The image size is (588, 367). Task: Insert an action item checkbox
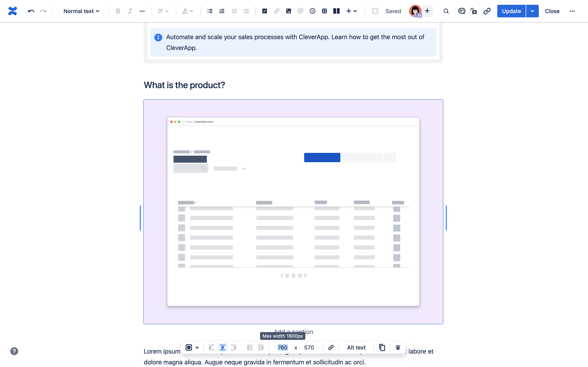(264, 11)
